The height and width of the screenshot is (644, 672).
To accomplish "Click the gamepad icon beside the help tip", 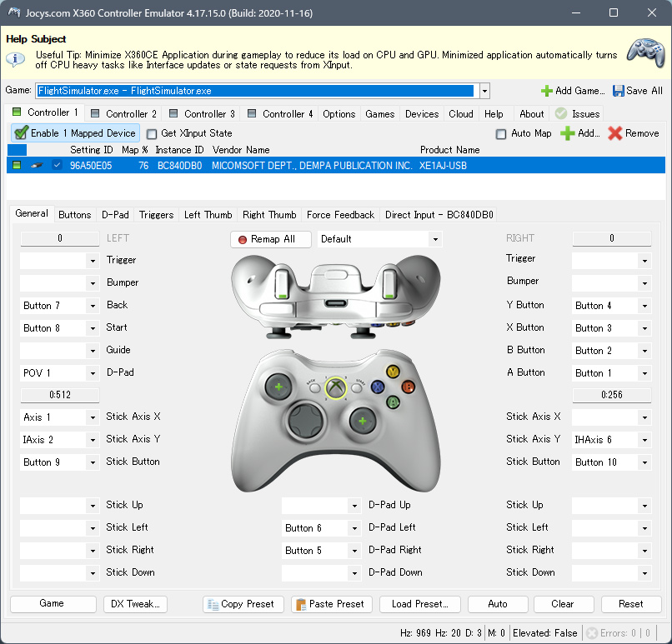I will (646, 53).
